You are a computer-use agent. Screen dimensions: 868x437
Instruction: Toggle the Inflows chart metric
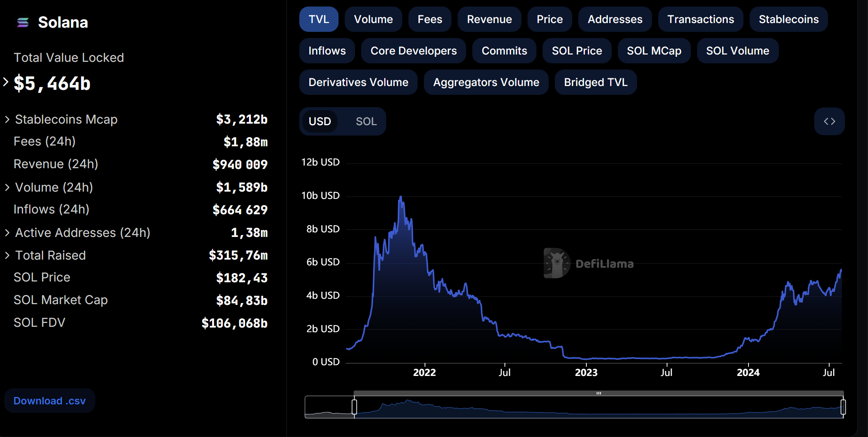pyautogui.click(x=327, y=51)
